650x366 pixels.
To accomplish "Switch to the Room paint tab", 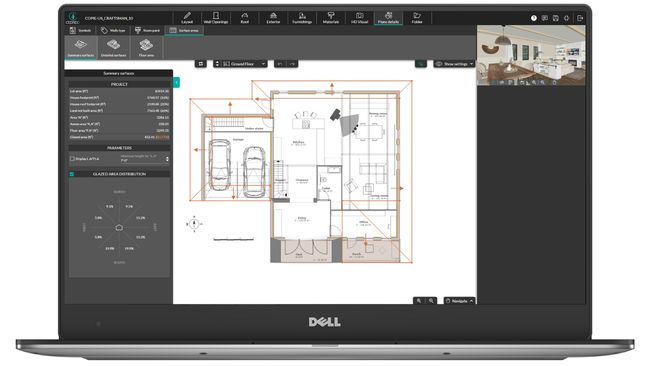I will 147,30.
